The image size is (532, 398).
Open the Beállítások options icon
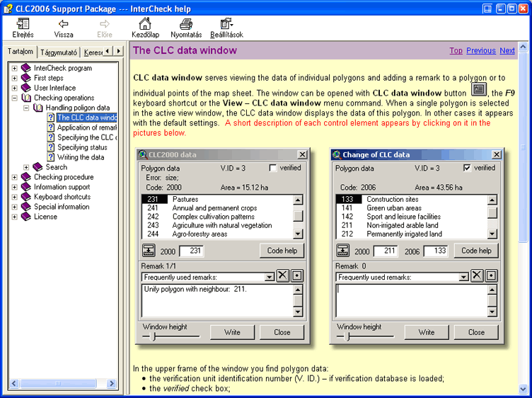(x=226, y=25)
